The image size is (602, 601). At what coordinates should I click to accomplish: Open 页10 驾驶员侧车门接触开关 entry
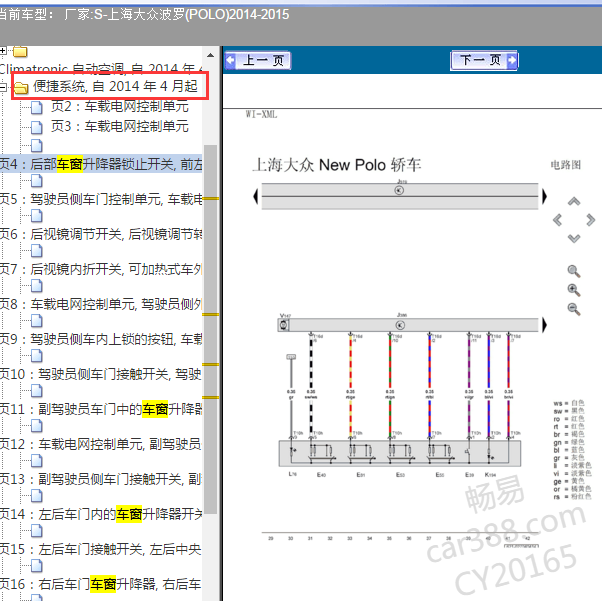tap(101, 374)
